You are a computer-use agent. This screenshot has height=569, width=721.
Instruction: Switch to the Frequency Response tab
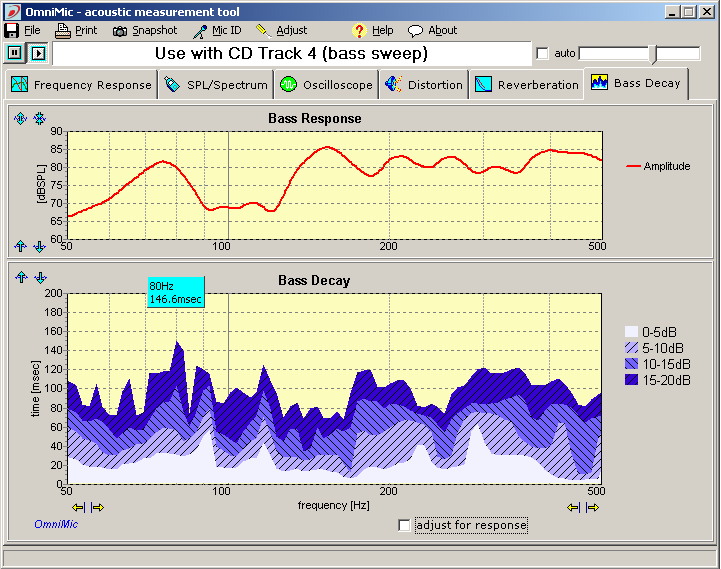click(x=82, y=85)
